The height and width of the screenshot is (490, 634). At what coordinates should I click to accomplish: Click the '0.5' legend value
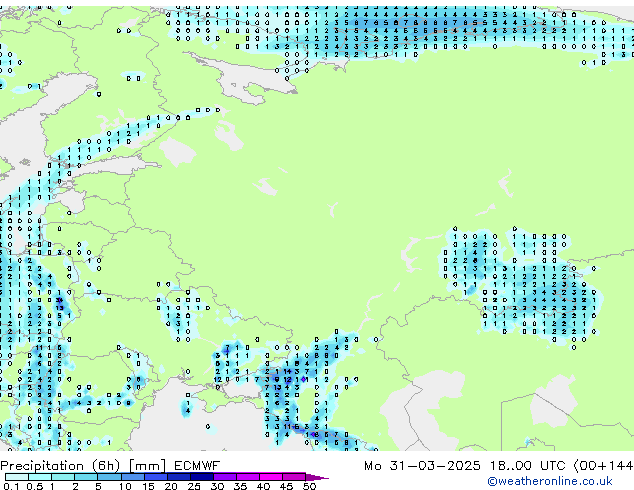point(35,486)
